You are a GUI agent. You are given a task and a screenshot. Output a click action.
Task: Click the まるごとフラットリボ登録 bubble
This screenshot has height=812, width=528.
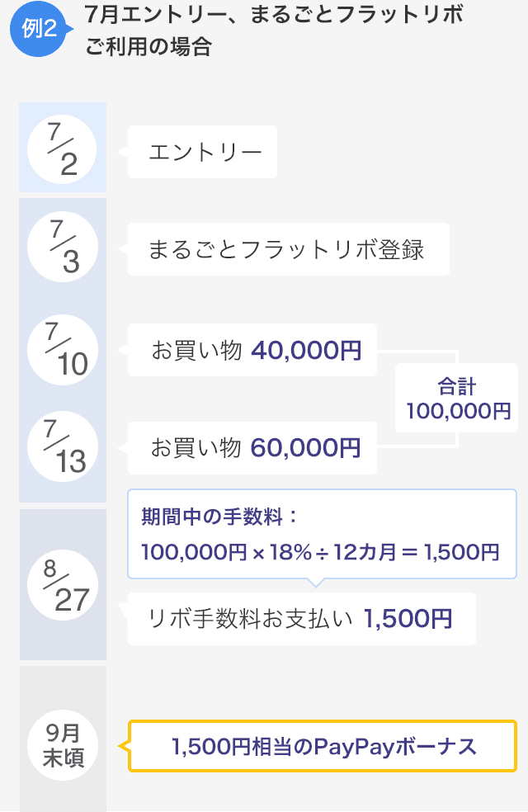pos(288,249)
